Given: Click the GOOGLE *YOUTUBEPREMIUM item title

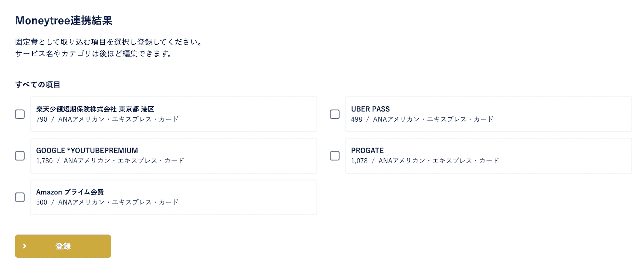Looking at the screenshot, I should [87, 151].
